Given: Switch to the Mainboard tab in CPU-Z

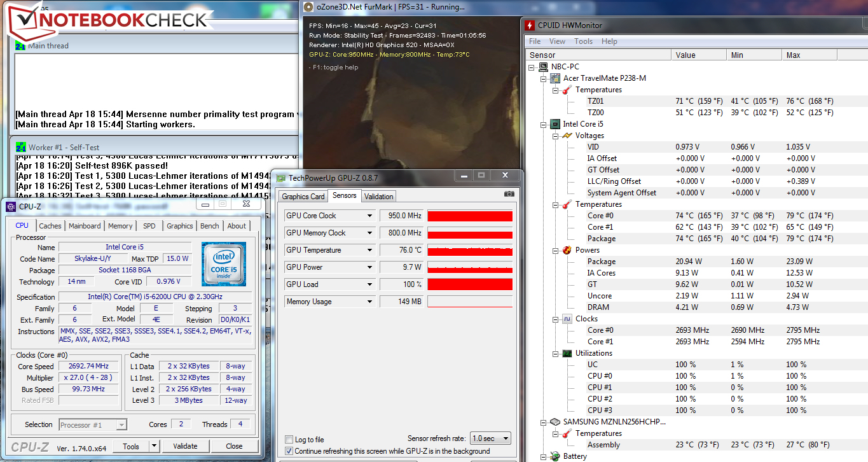Looking at the screenshot, I should (x=85, y=226).
